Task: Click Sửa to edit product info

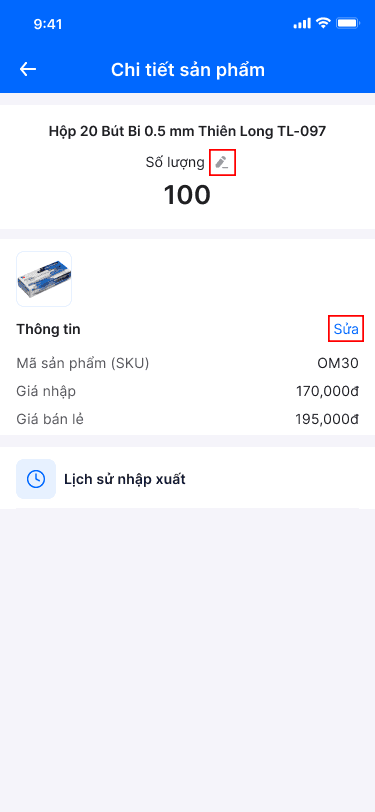Action: (346, 328)
